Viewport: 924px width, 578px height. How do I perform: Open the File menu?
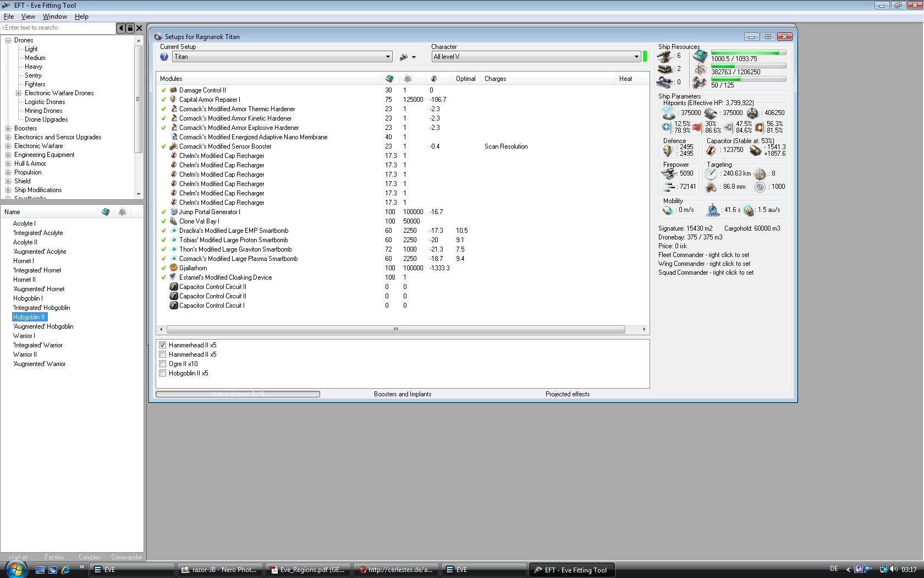[x=9, y=17]
